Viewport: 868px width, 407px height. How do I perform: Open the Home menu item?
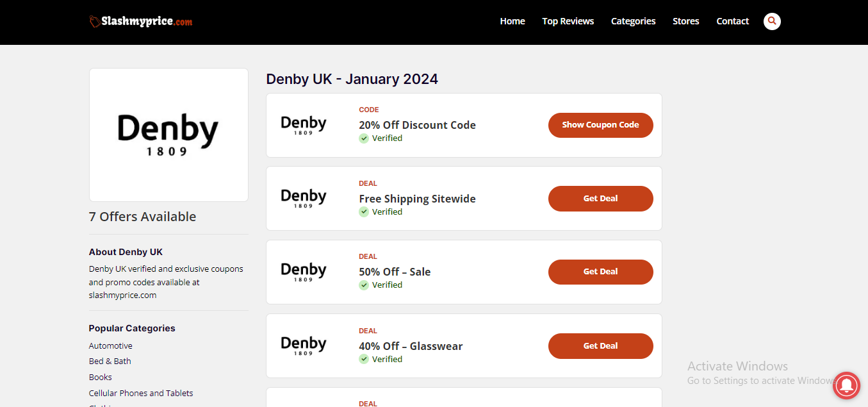point(512,21)
